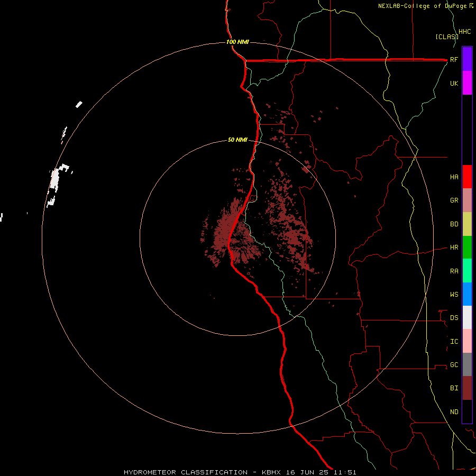Click the ND legend label

pyautogui.click(x=454, y=412)
